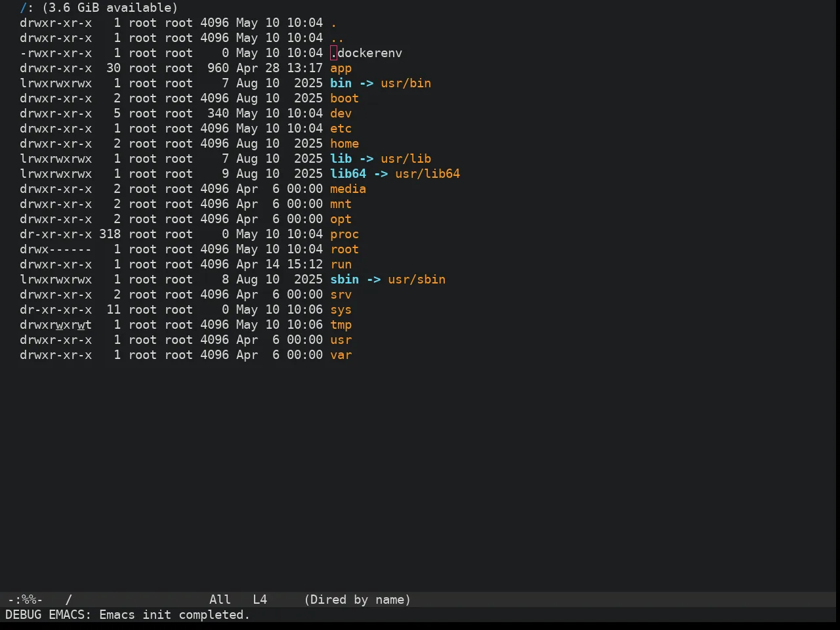Image resolution: width=840 pixels, height=630 pixels.
Task: Open the app directory entry
Action: [341, 68]
